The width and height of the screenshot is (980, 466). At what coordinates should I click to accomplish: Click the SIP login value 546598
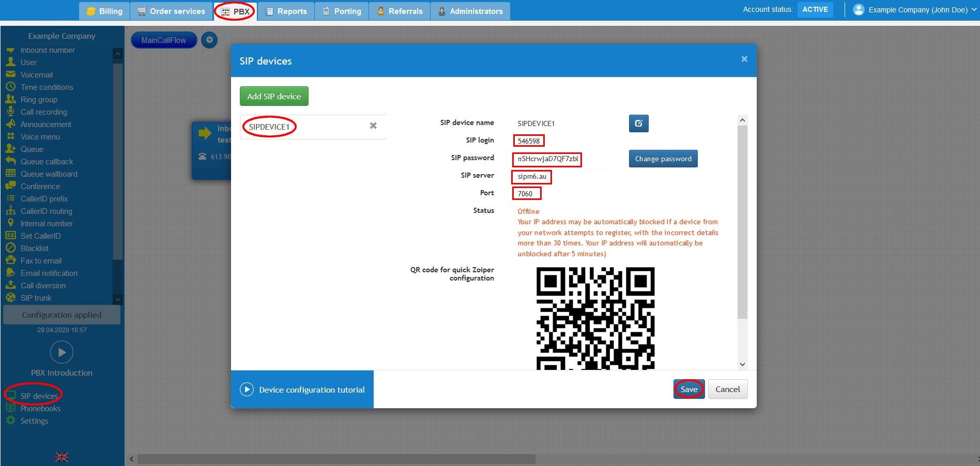click(x=529, y=141)
